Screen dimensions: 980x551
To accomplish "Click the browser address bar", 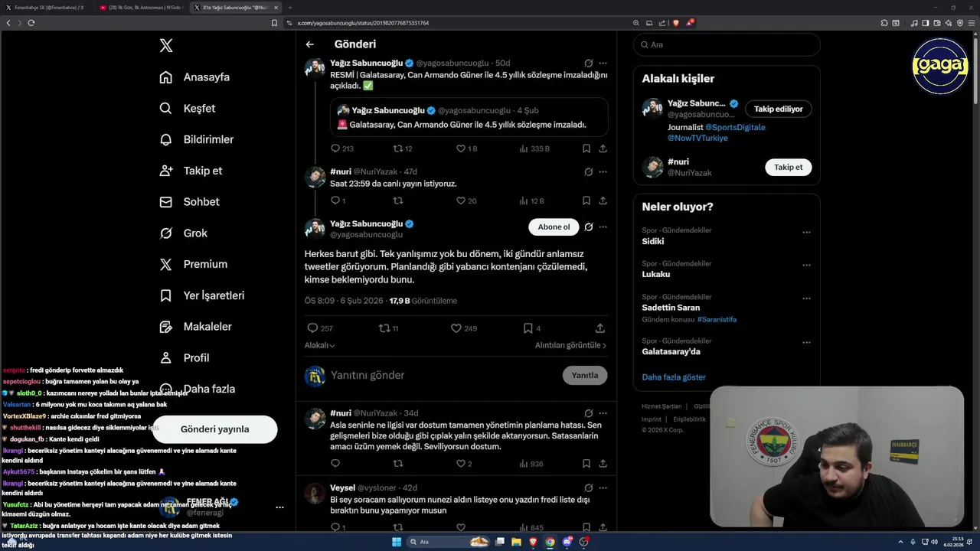I will 459,23.
